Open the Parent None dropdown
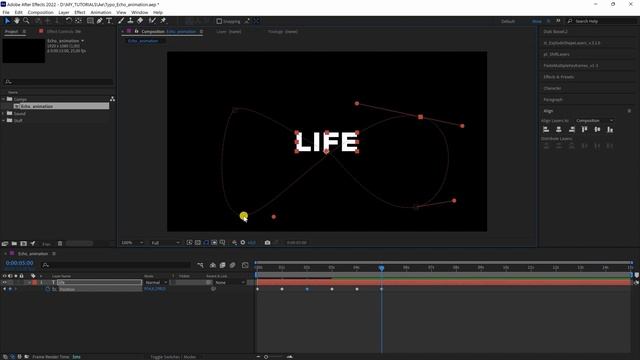This screenshot has width=640, height=360. 230,282
